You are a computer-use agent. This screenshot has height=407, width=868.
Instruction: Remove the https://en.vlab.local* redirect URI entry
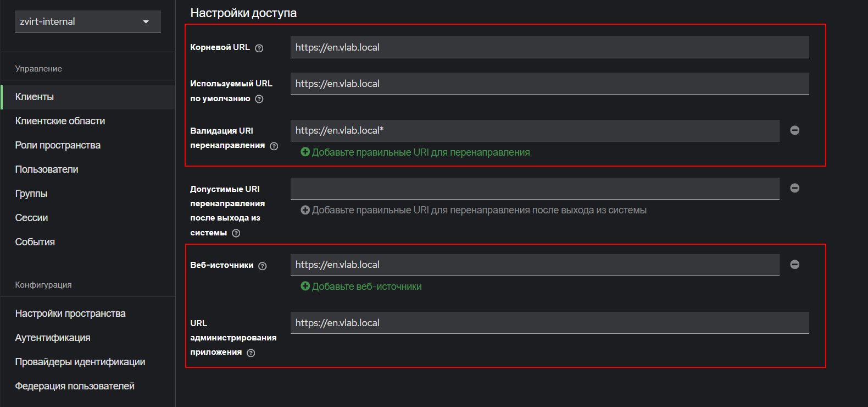point(794,130)
